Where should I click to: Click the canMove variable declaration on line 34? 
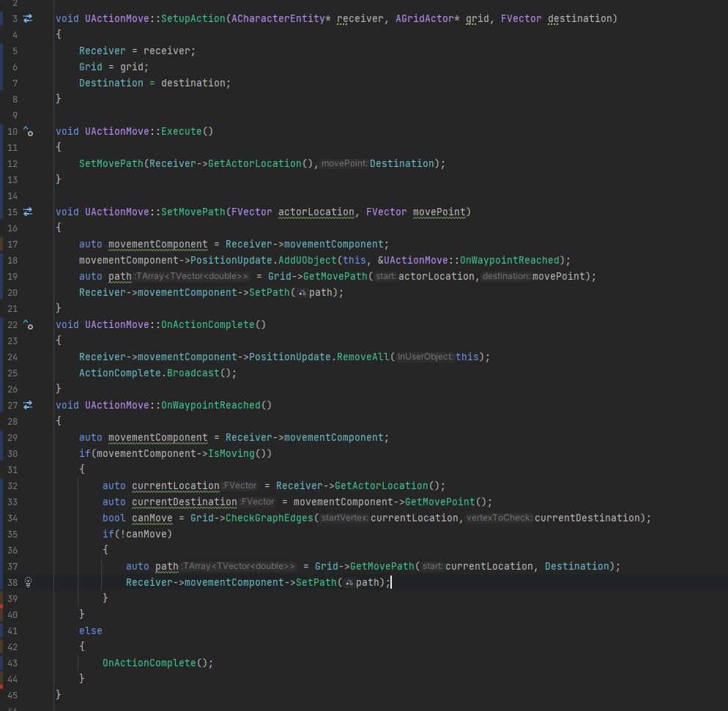(152, 518)
